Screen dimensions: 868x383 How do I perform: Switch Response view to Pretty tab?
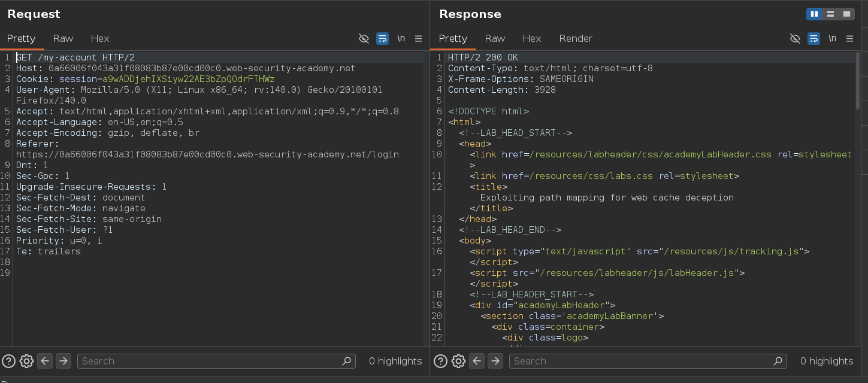(x=453, y=38)
